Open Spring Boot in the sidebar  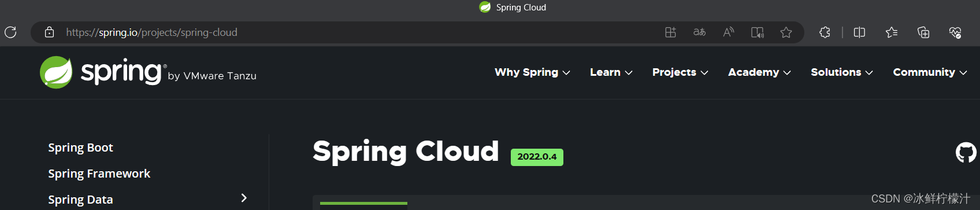(80, 148)
